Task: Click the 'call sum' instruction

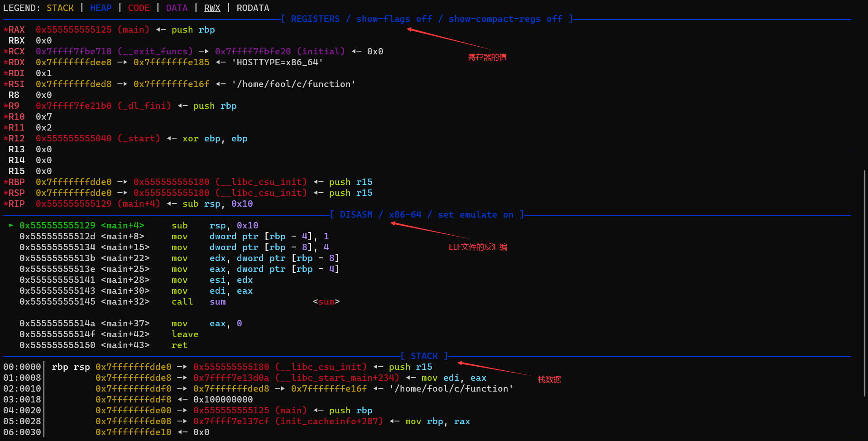Action: tap(198, 301)
